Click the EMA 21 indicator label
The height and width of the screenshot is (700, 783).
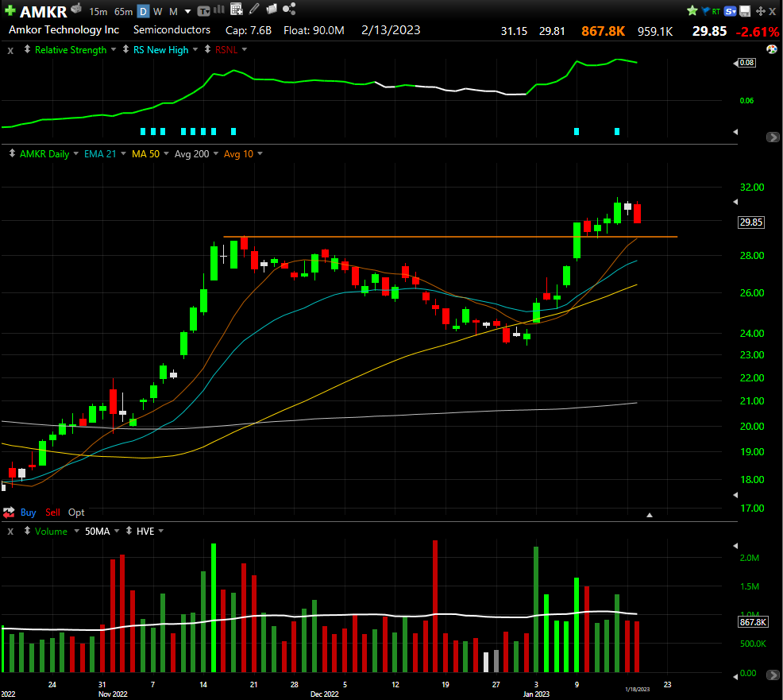(x=100, y=154)
